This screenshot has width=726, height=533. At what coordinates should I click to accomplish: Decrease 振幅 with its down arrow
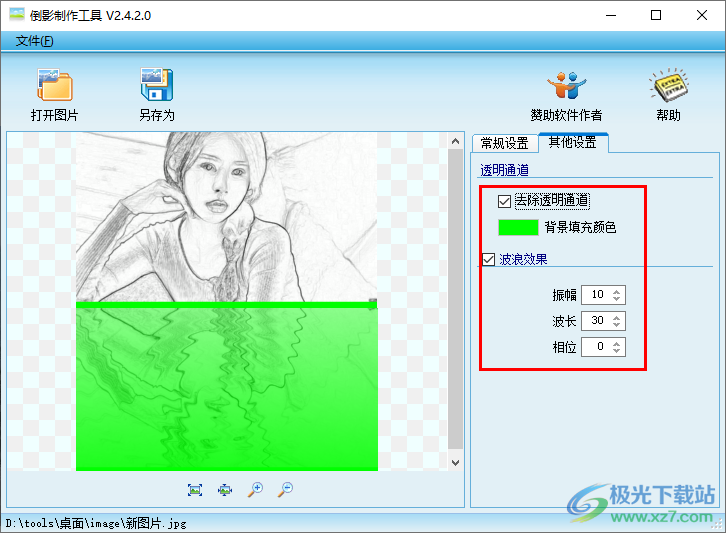click(x=616, y=299)
